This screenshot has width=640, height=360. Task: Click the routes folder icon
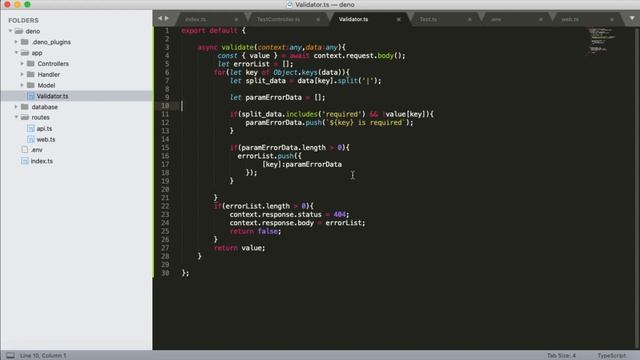click(x=24, y=117)
